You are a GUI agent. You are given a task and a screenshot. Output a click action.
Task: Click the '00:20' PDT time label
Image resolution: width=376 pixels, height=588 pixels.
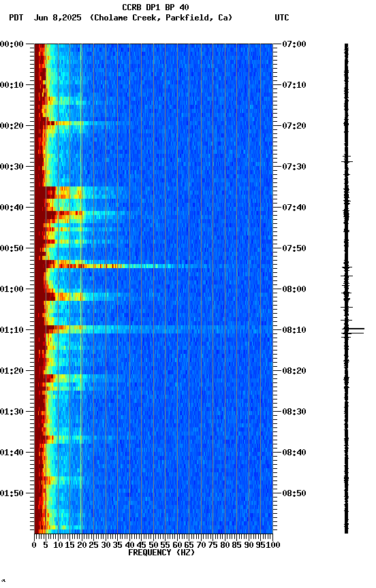[12, 126]
